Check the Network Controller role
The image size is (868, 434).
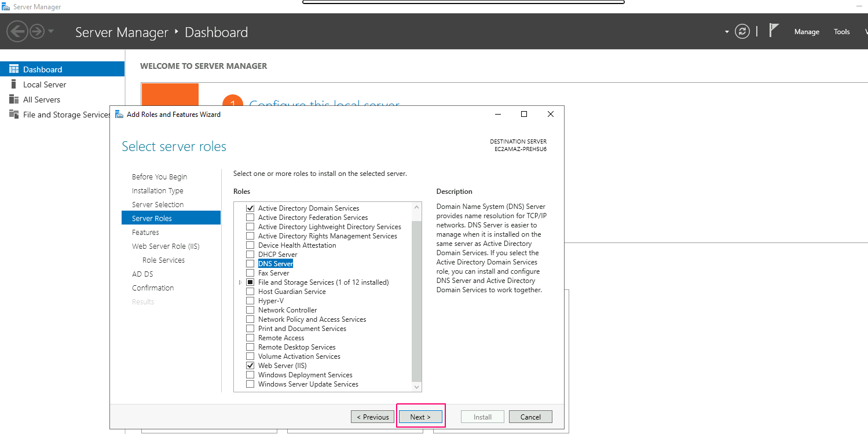(250, 310)
